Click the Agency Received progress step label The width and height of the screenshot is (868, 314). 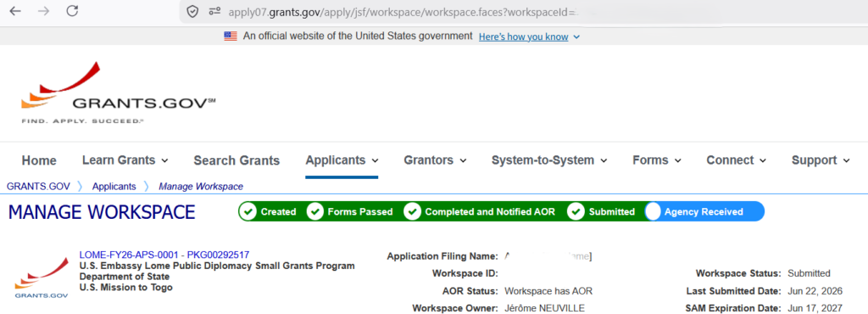tap(704, 212)
